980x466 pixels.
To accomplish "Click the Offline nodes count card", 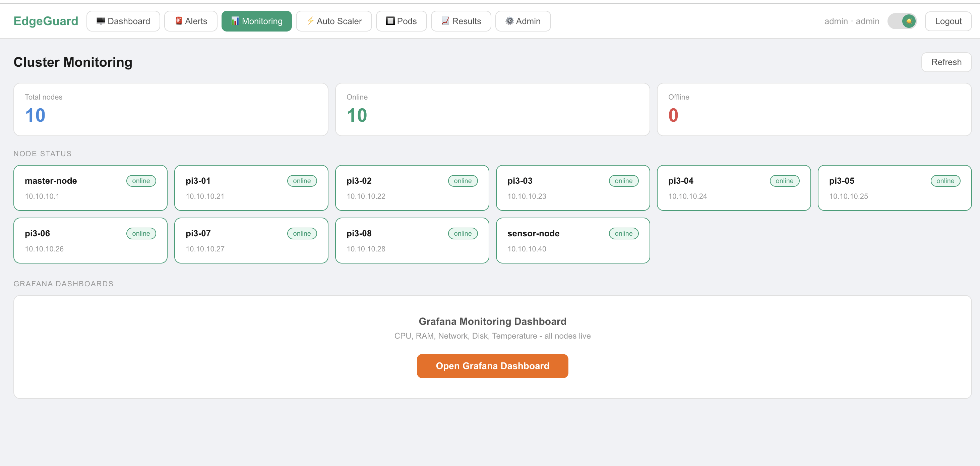I will (814, 110).
